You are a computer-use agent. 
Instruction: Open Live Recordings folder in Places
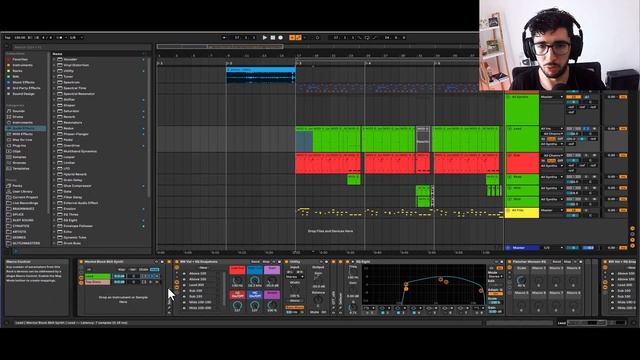(x=25, y=203)
